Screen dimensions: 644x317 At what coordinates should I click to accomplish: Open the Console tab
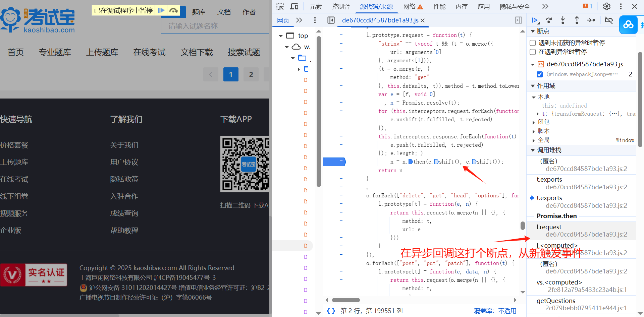point(341,6)
